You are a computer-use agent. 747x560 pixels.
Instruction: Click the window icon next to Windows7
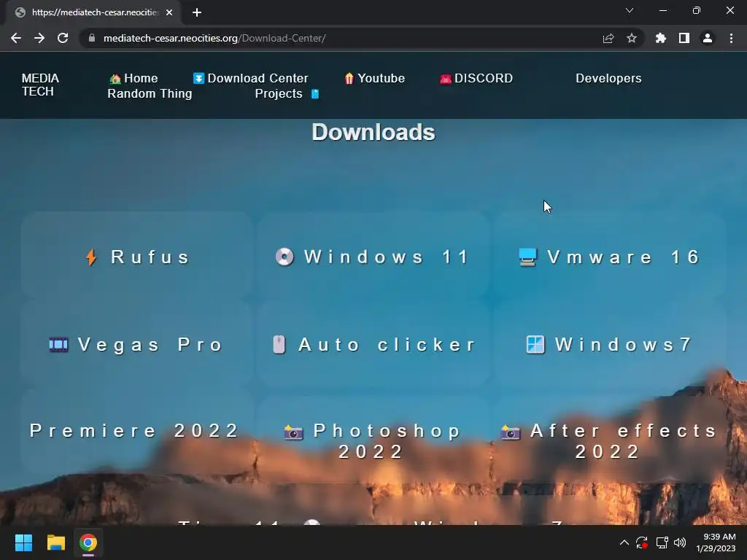(x=535, y=344)
